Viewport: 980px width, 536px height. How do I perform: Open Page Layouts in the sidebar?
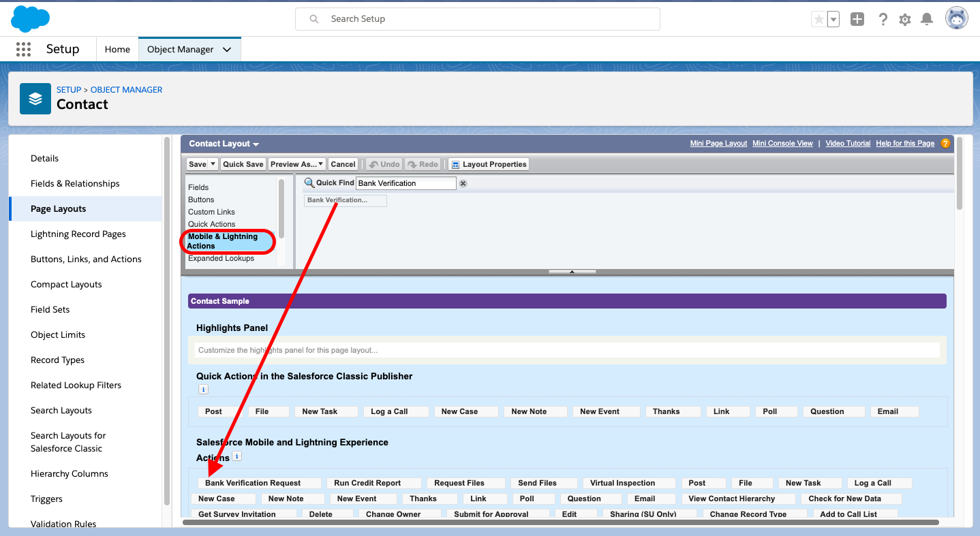coord(85,208)
